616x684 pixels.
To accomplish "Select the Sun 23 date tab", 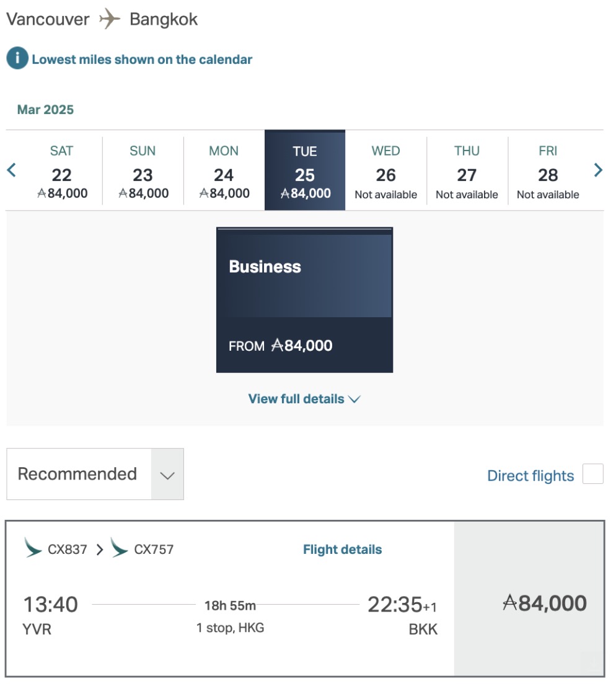I will tap(143, 169).
